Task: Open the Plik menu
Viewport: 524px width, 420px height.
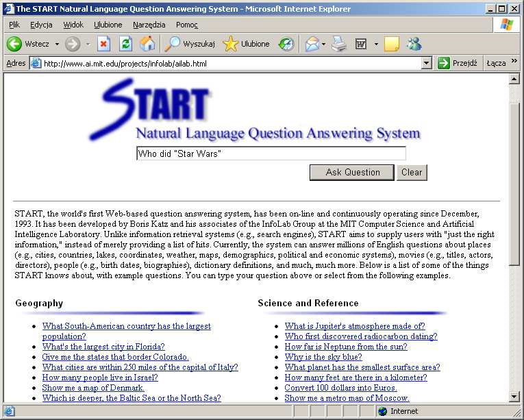Action: (14, 25)
